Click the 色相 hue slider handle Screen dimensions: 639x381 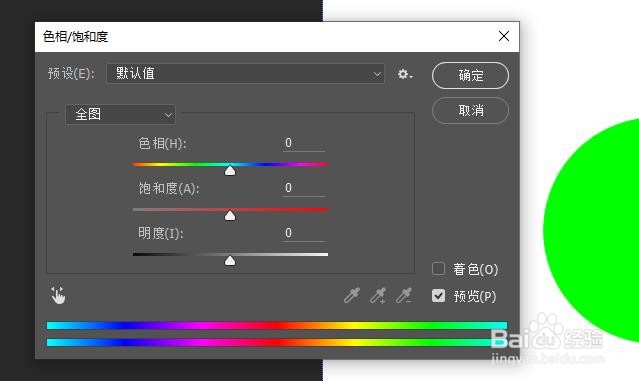(230, 170)
